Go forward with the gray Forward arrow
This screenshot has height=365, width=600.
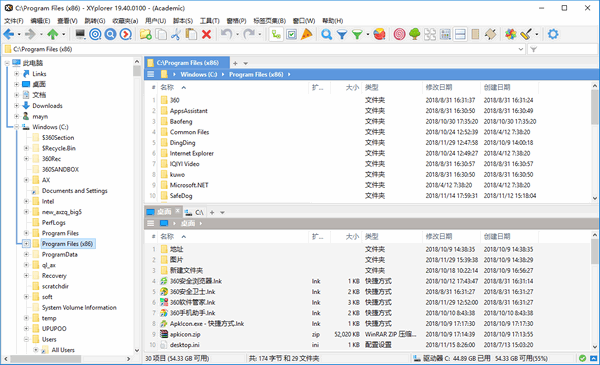click(30, 34)
